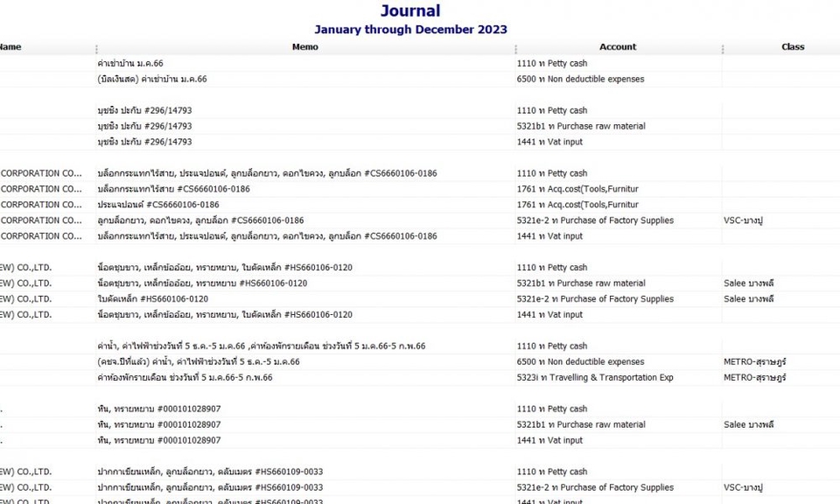Select 5321b1 Purchase raw material for #000101028907

[x=581, y=424]
